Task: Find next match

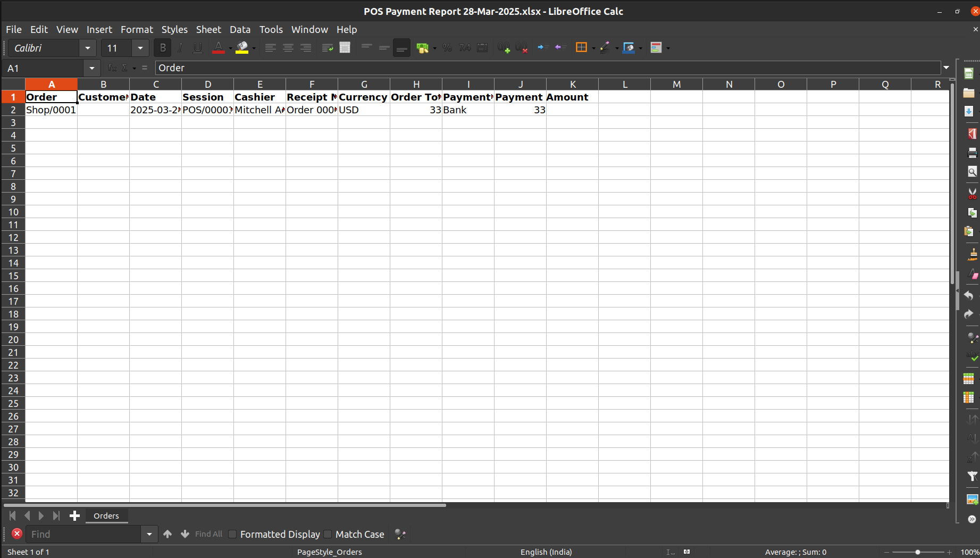Action: click(185, 534)
